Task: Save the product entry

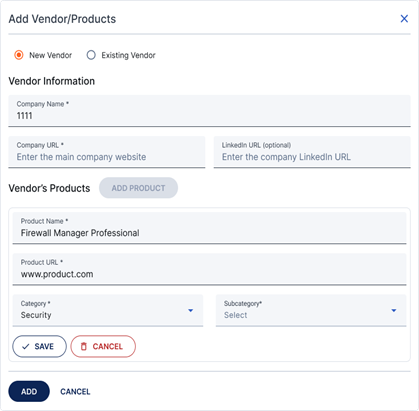Action: pyautogui.click(x=39, y=346)
